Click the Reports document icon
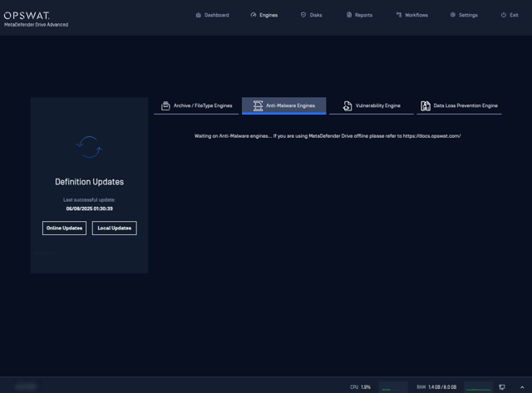 click(x=349, y=15)
